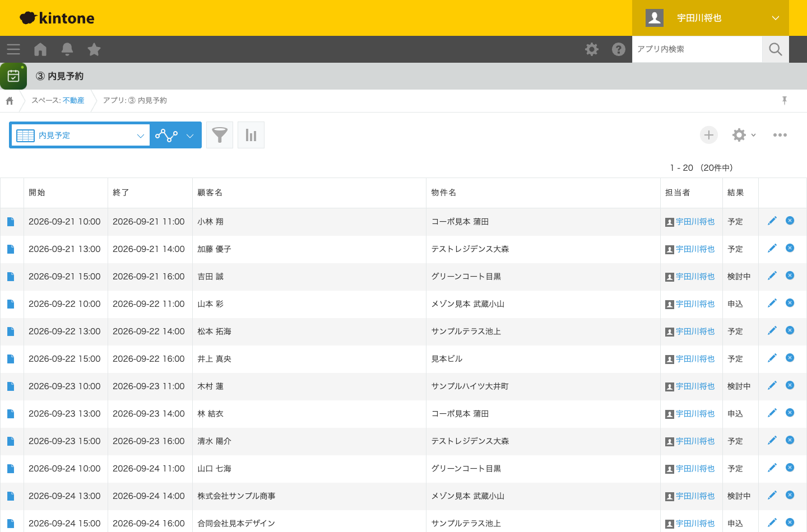This screenshot has height=532, width=807.
Task: Open 宇田川将也 link in 木村 蓮 row
Action: click(695, 386)
